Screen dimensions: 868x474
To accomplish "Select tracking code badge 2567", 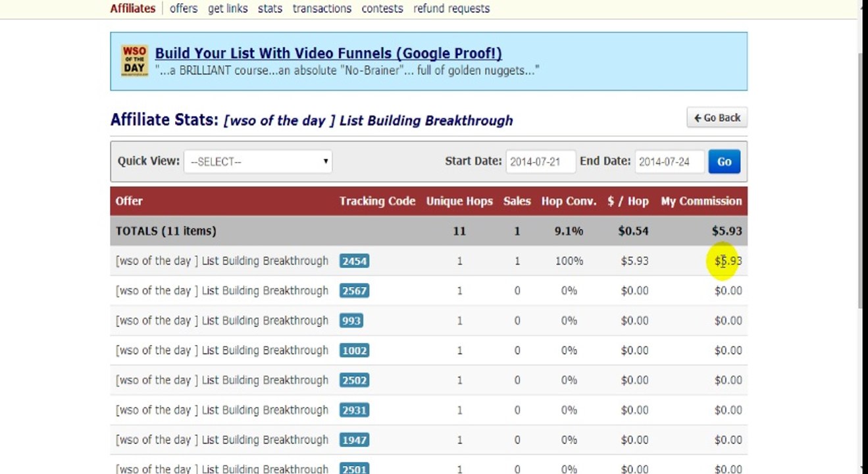I will [x=354, y=290].
